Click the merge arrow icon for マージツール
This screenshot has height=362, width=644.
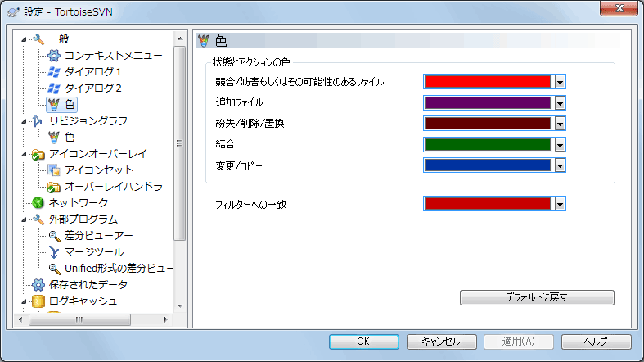click(54, 252)
